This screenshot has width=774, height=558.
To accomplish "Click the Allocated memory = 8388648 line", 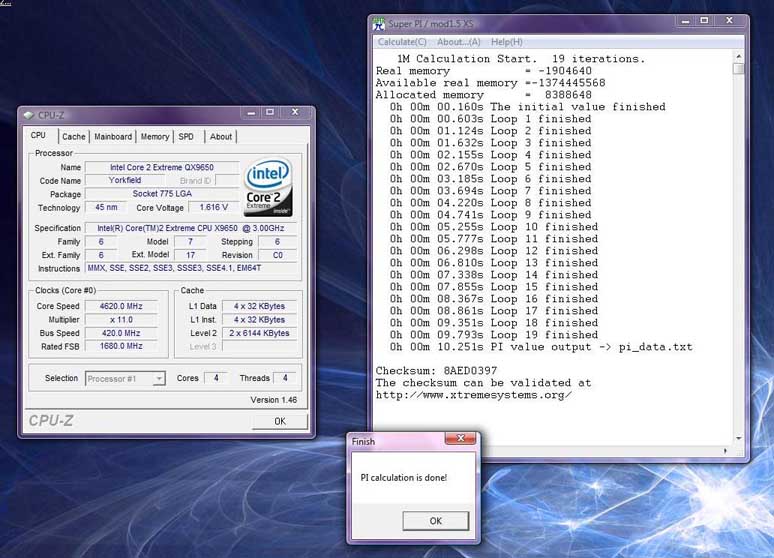I will click(484, 95).
